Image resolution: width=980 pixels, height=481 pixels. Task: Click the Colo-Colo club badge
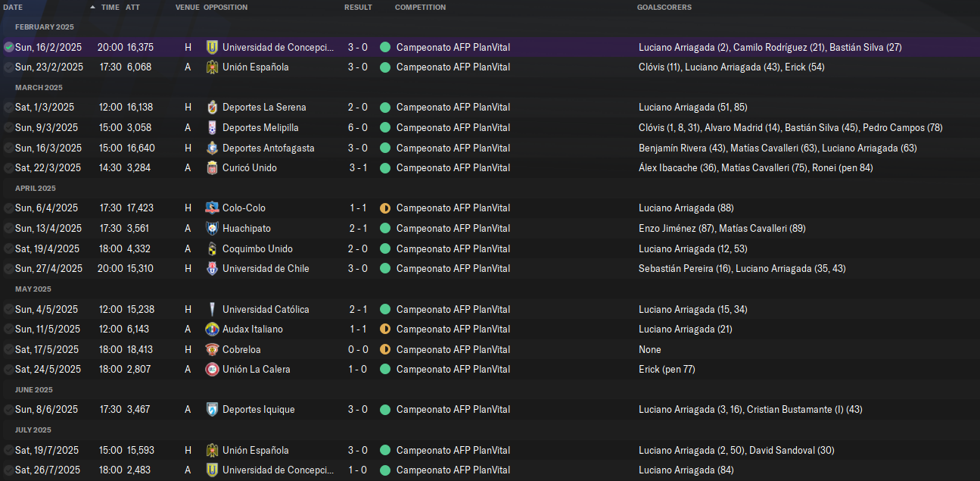click(x=212, y=208)
